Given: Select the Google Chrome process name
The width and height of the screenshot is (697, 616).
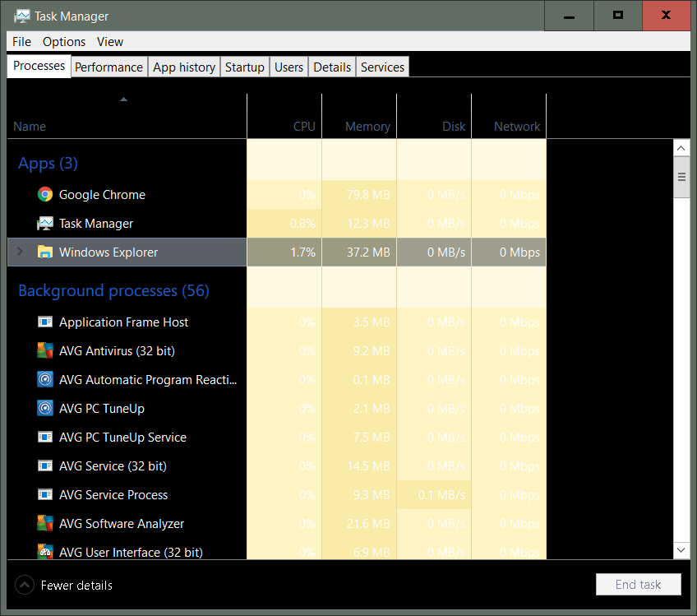Looking at the screenshot, I should click(x=102, y=195).
